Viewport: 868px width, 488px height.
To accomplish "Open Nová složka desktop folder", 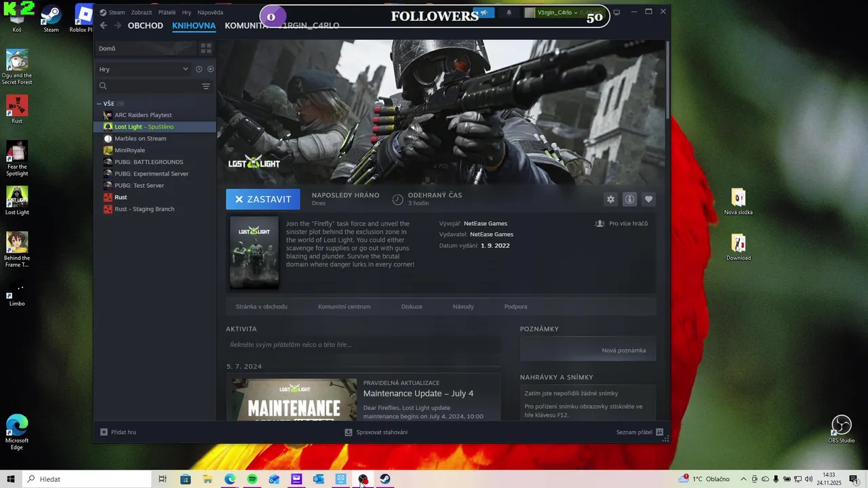I will click(x=738, y=202).
